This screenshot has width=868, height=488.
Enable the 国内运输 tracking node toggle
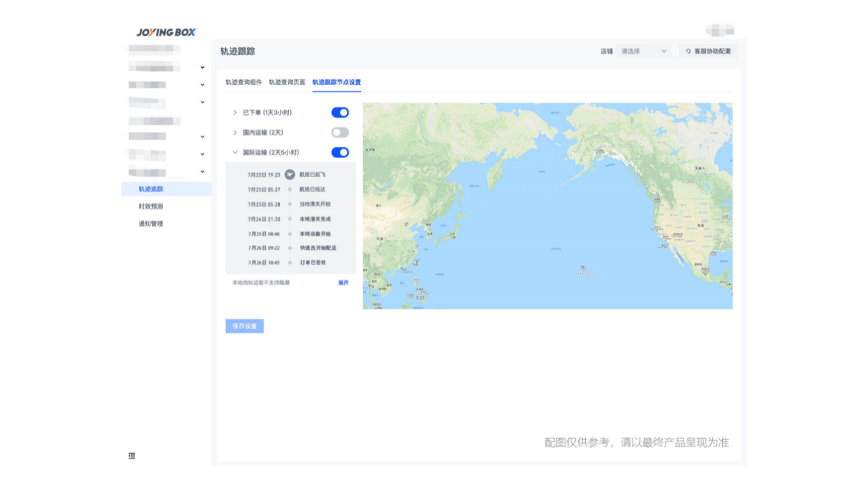339,132
